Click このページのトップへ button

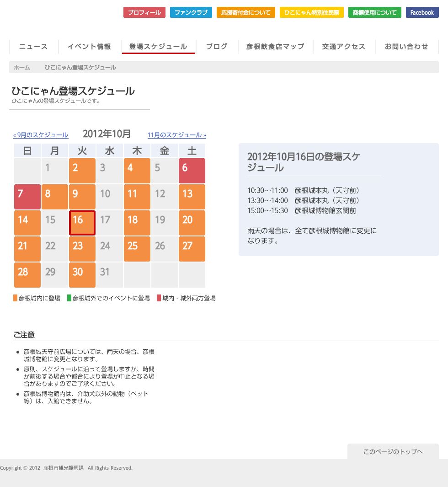pyautogui.click(x=393, y=452)
